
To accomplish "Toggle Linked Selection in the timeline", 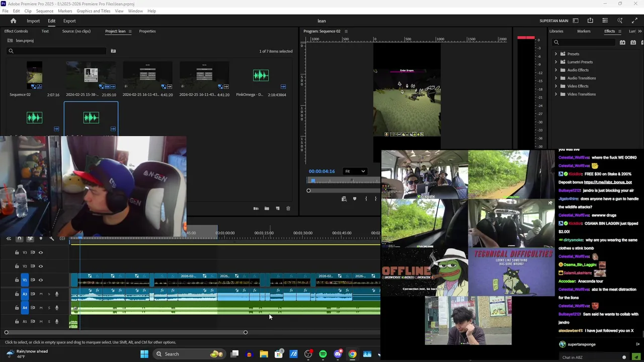I will click(30, 238).
